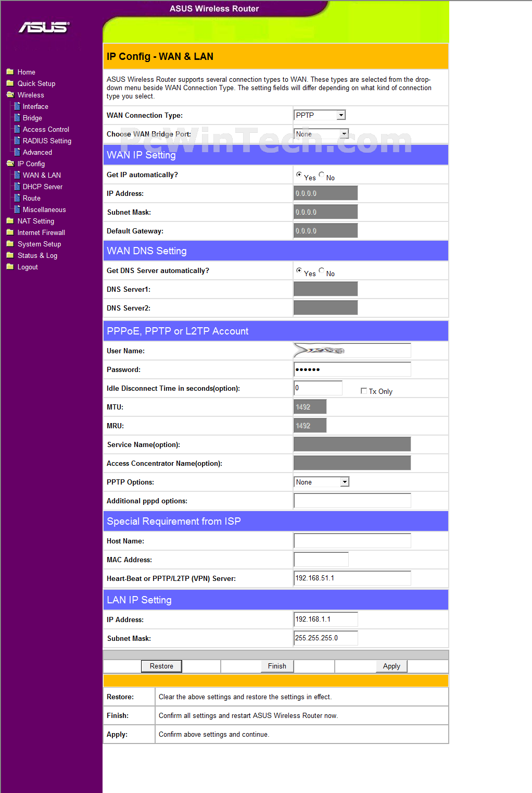Screen dimensions: 532x793
Task: Enable the Tx Only checkbox
Action: click(x=364, y=391)
